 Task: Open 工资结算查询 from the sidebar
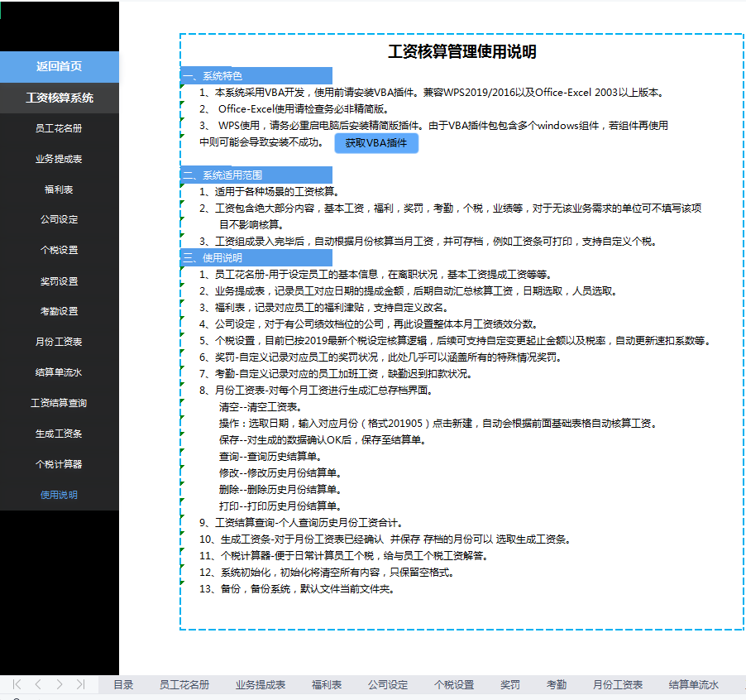click(x=60, y=403)
